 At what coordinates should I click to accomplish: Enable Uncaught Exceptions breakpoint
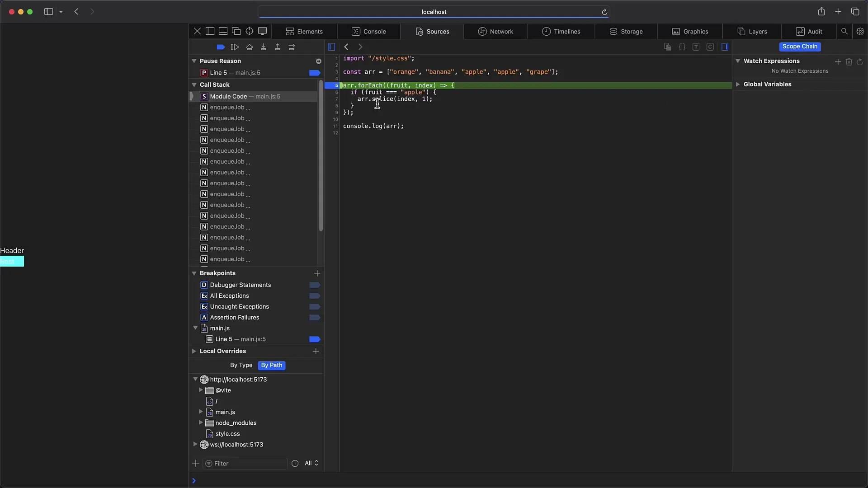point(315,307)
